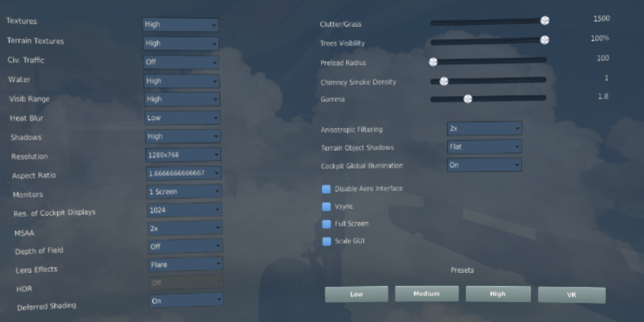Viewport: 644px width, 322px height.
Task: Click the Clutter/Grass value 1500
Action: [x=601, y=19]
